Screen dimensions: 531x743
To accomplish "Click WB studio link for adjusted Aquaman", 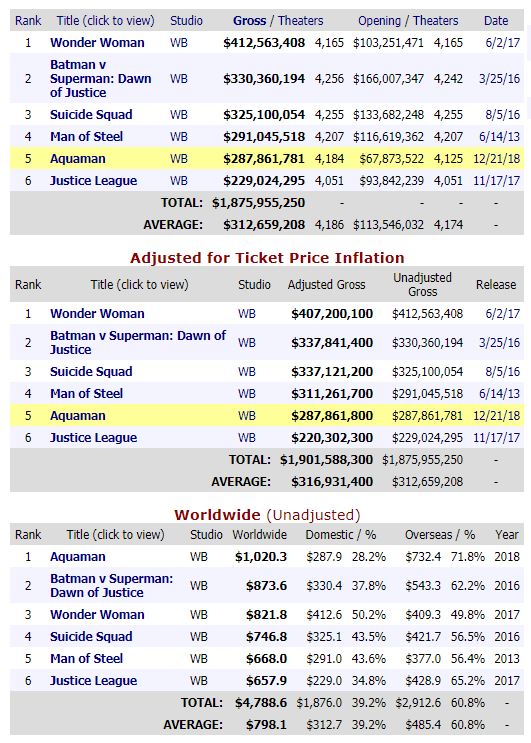I will coord(246,416).
